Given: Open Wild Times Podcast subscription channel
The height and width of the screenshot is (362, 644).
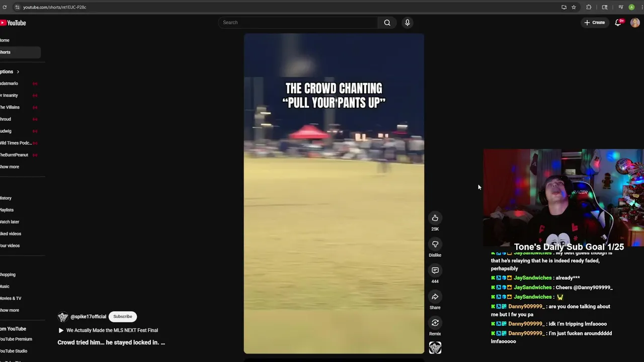Looking at the screenshot, I should click(x=16, y=143).
